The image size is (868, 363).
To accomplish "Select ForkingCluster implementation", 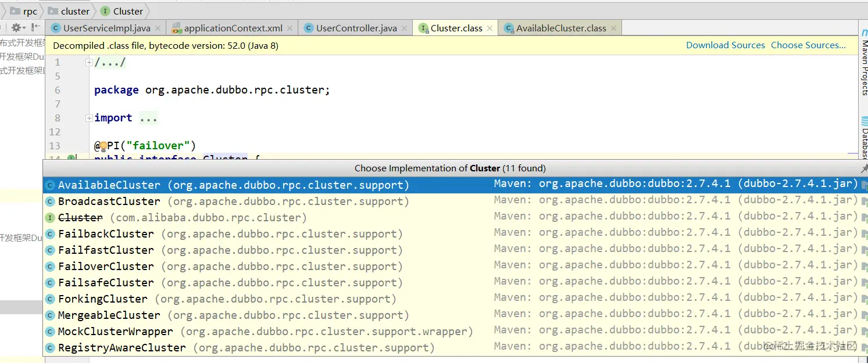I will tap(455, 299).
